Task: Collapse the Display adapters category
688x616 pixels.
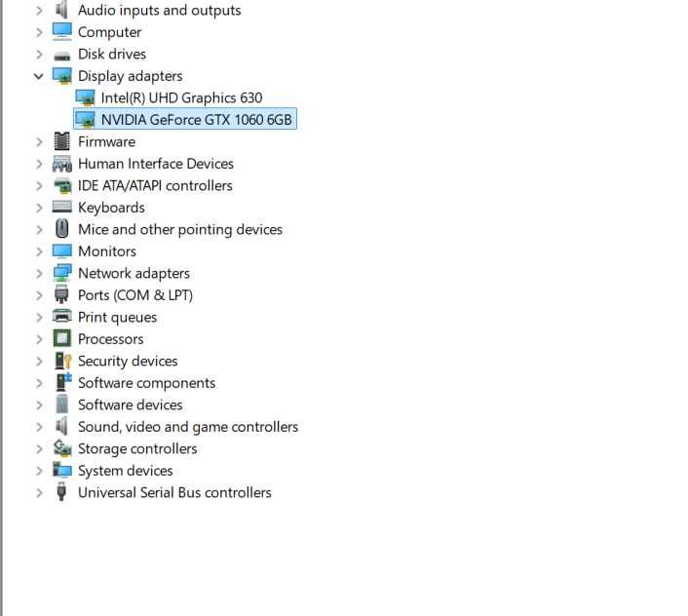Action: 39,76
